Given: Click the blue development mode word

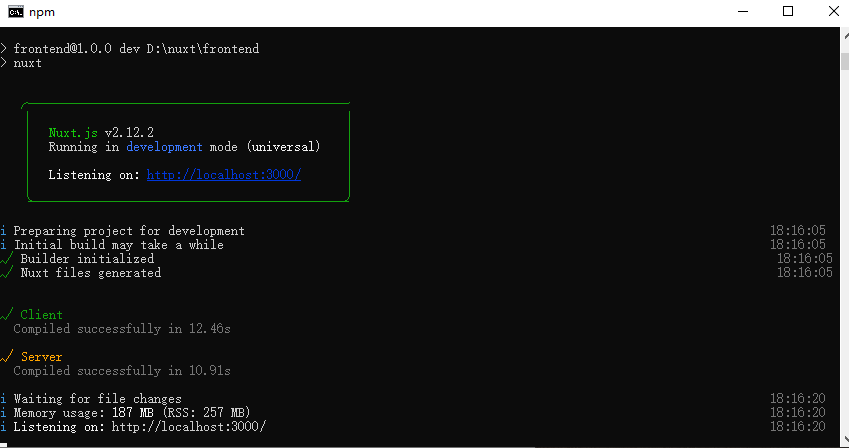Looking at the screenshot, I should click(165, 147).
